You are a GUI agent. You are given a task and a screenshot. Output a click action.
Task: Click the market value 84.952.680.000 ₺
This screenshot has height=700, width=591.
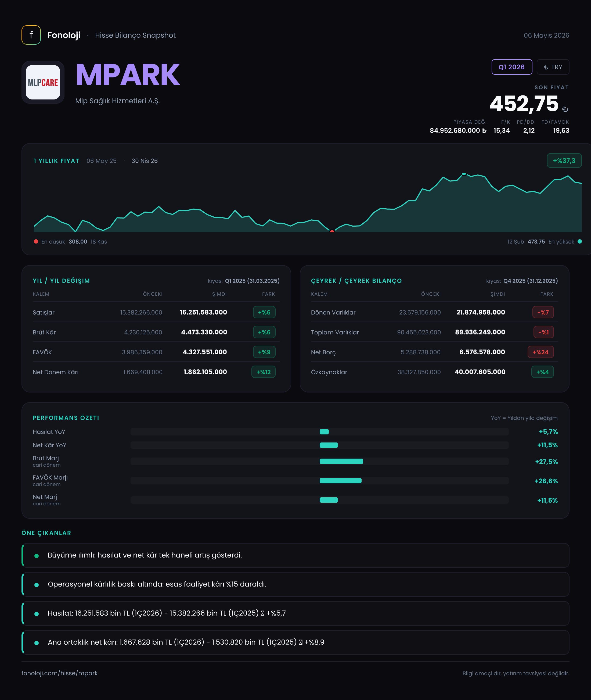pyautogui.click(x=458, y=130)
